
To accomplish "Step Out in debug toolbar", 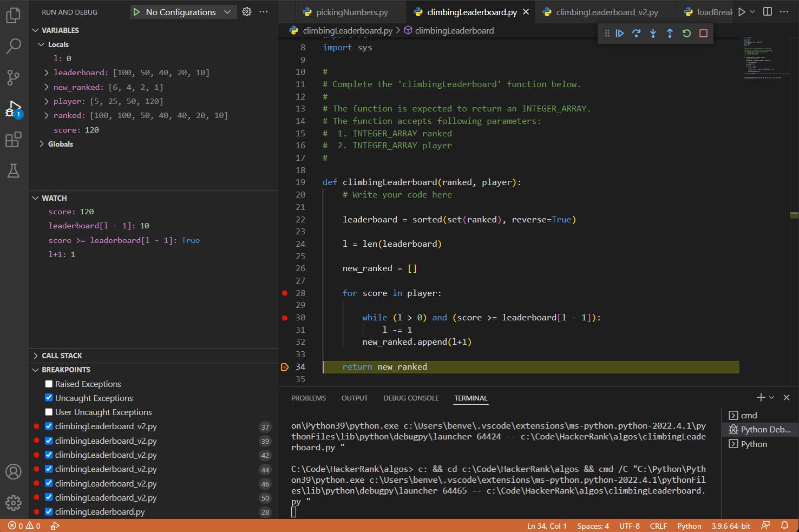I will (670, 33).
